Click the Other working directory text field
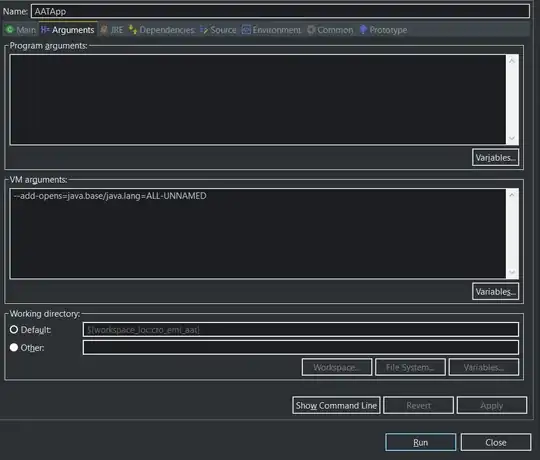Image resolution: width=540 pixels, height=460 pixels. click(x=301, y=347)
